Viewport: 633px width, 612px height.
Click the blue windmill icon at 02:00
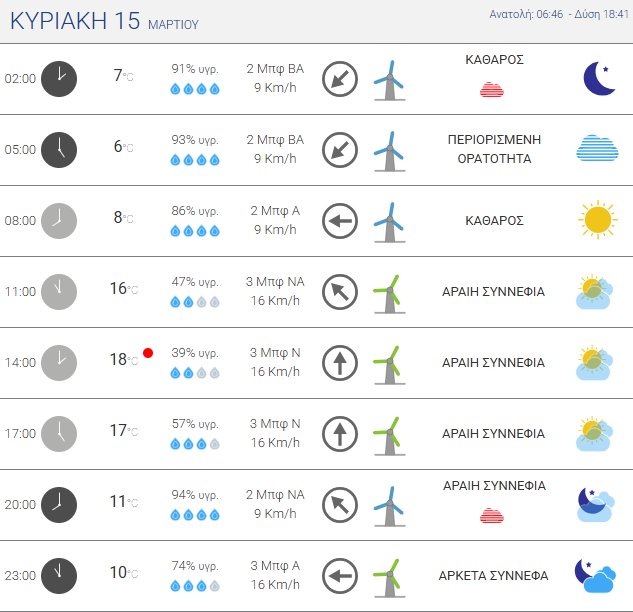tap(388, 79)
